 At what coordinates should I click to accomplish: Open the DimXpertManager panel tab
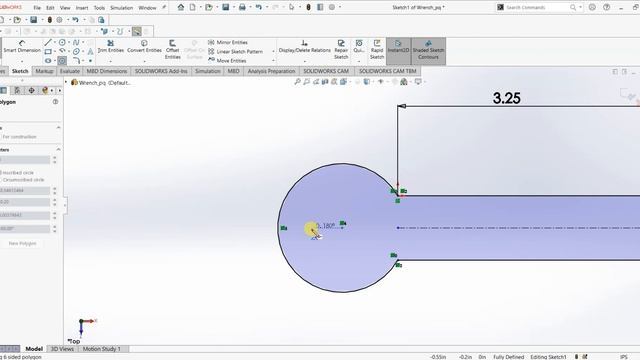point(31,90)
